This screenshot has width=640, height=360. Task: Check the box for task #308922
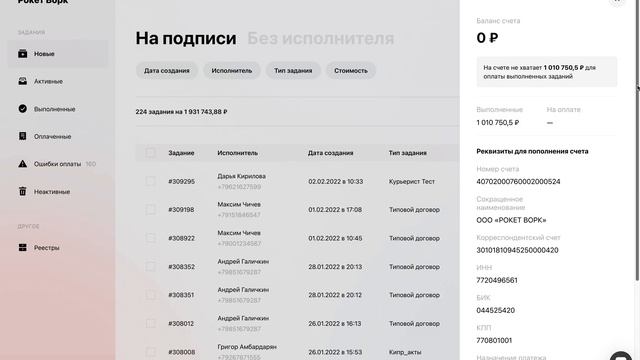(x=150, y=238)
